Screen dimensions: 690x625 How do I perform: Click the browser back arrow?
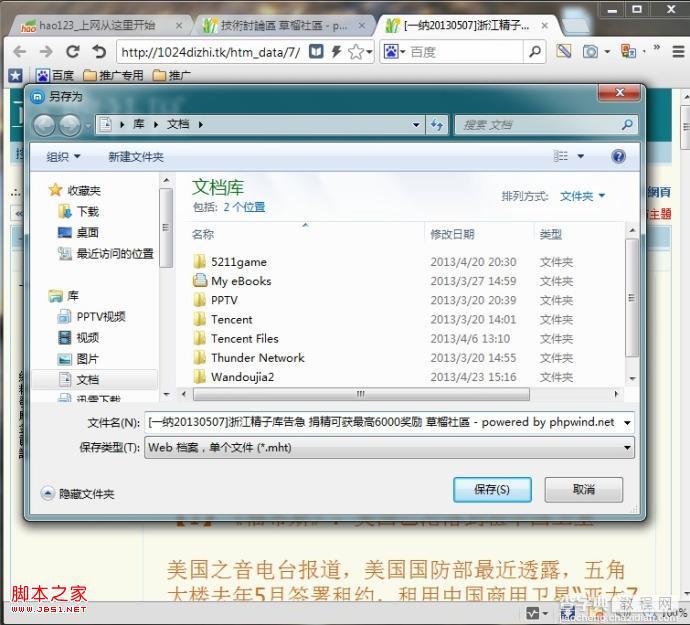coord(20,52)
